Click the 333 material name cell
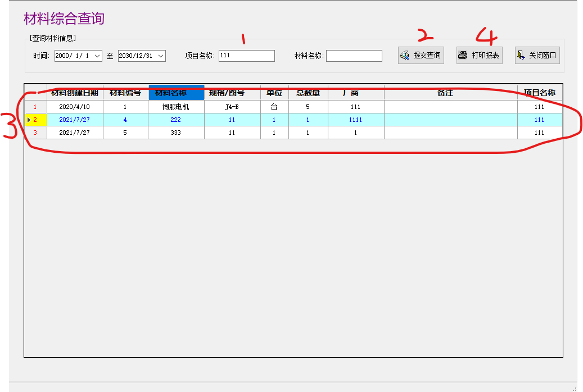Screen dimensions: 583x392 point(176,133)
